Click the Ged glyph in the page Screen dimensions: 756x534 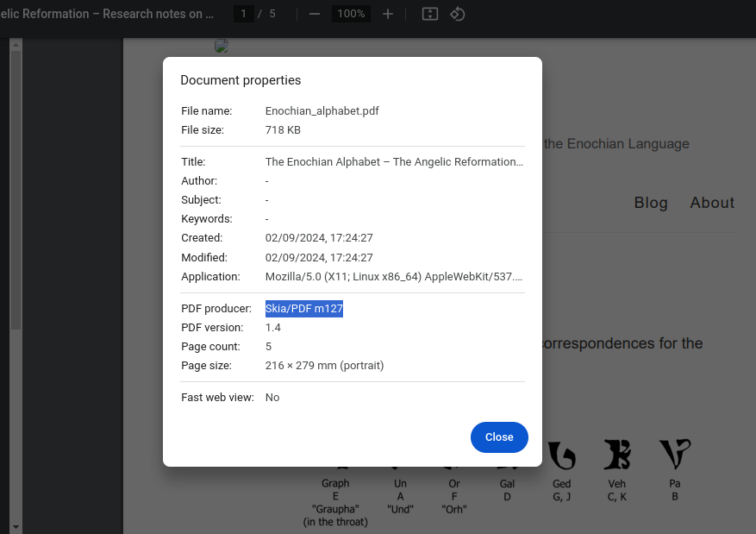[562, 455]
